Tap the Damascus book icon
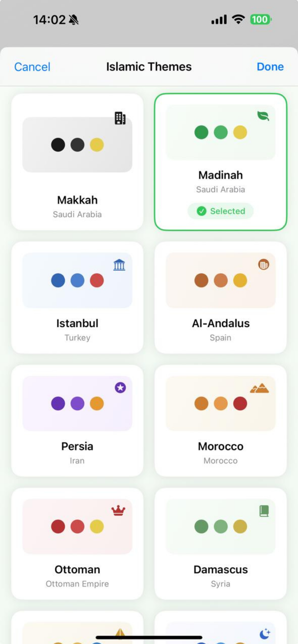 click(264, 511)
